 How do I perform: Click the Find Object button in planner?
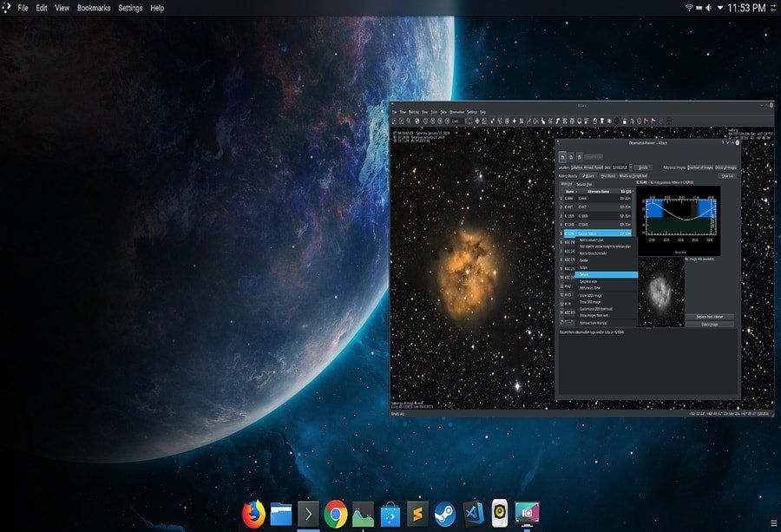608,175
